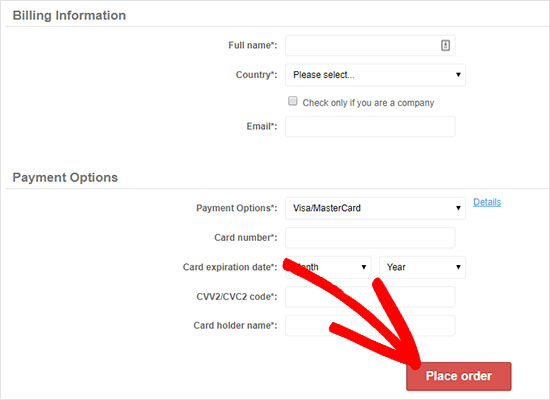Click 'Check only if you are a company' label

(x=368, y=103)
